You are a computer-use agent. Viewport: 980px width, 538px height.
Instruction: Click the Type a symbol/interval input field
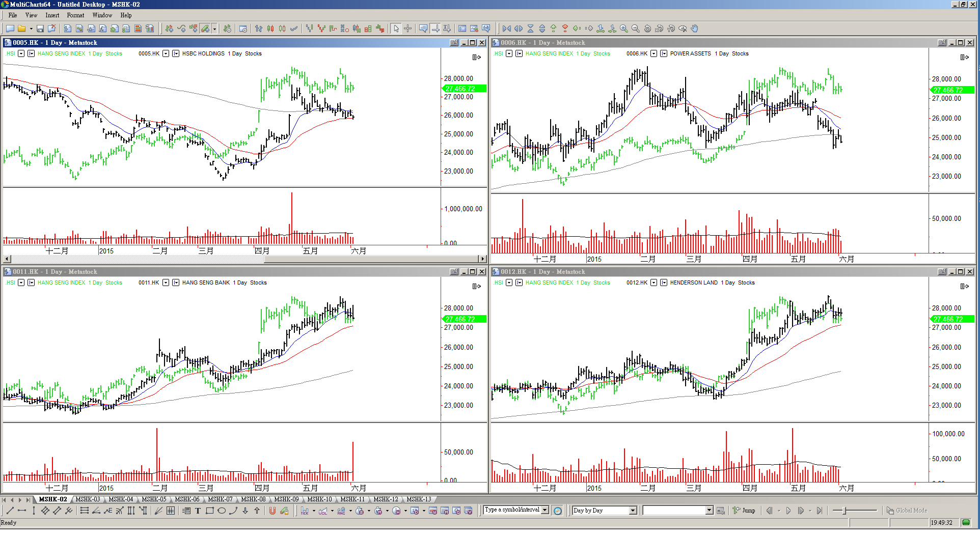(x=512, y=510)
